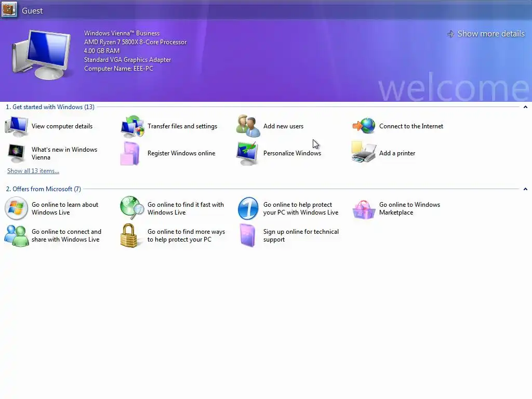Open the Show all 13 items link
Screen dimensions: 532x399
(33, 170)
